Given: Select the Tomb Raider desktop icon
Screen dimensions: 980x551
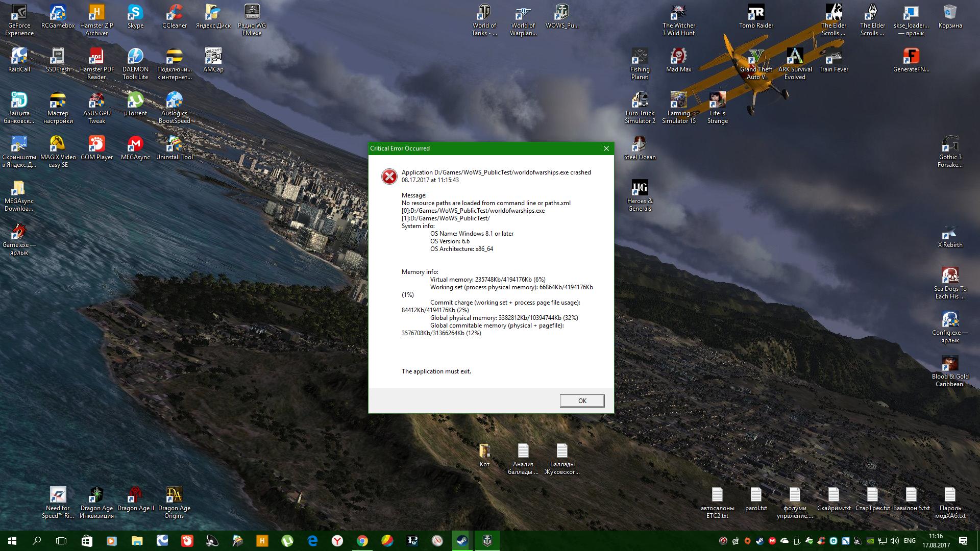Looking at the screenshot, I should point(756,17).
